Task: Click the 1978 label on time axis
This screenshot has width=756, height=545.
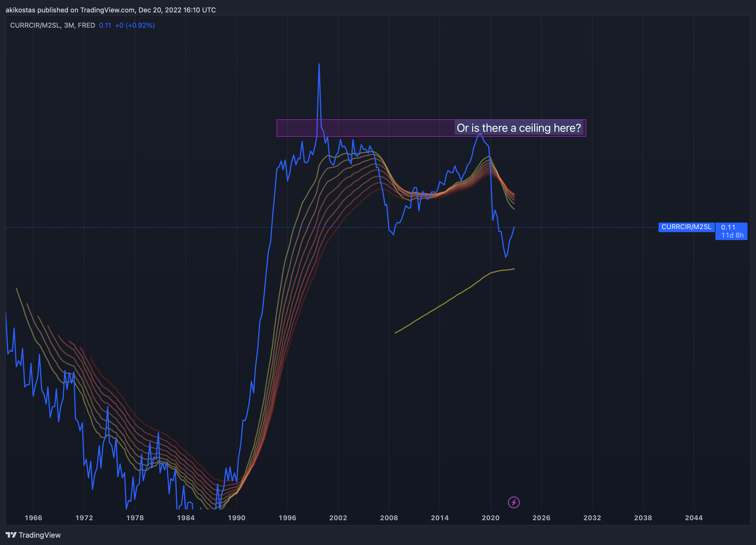Action: (x=135, y=518)
